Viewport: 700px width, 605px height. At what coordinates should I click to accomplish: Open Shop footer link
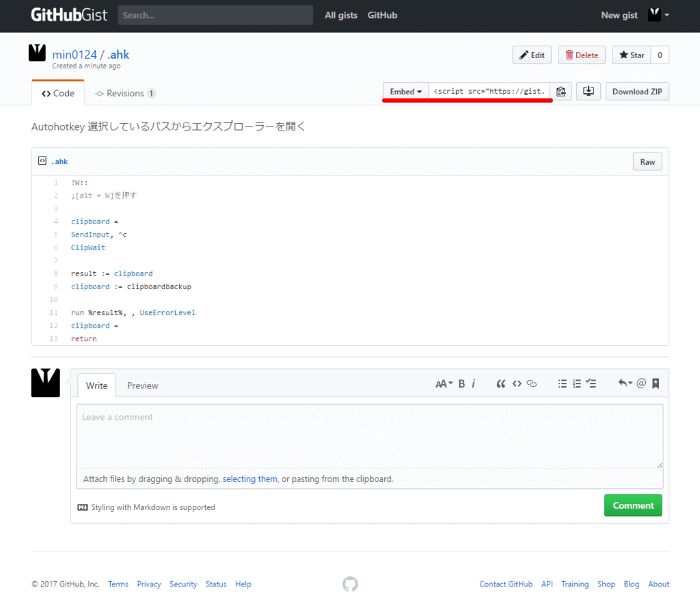point(606,584)
